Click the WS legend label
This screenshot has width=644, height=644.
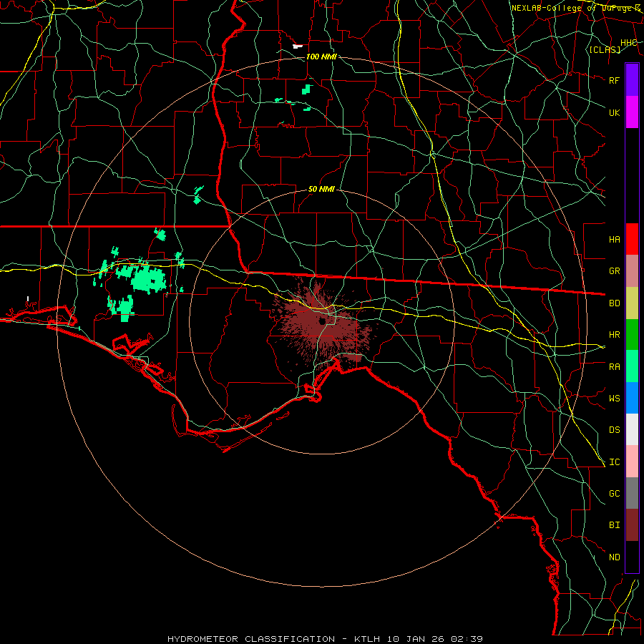pos(614,399)
